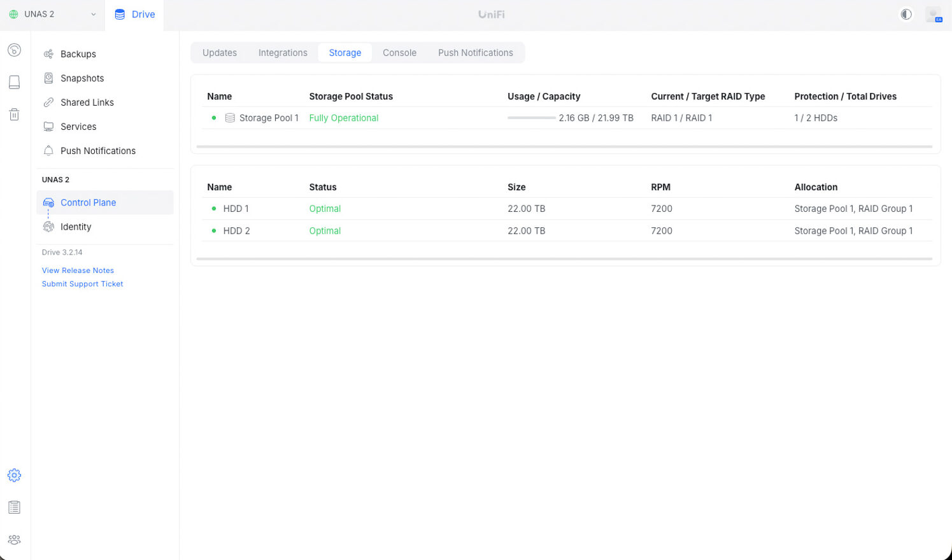The width and height of the screenshot is (952, 560).
Task: Open Backups in the sidebar
Action: point(78,54)
